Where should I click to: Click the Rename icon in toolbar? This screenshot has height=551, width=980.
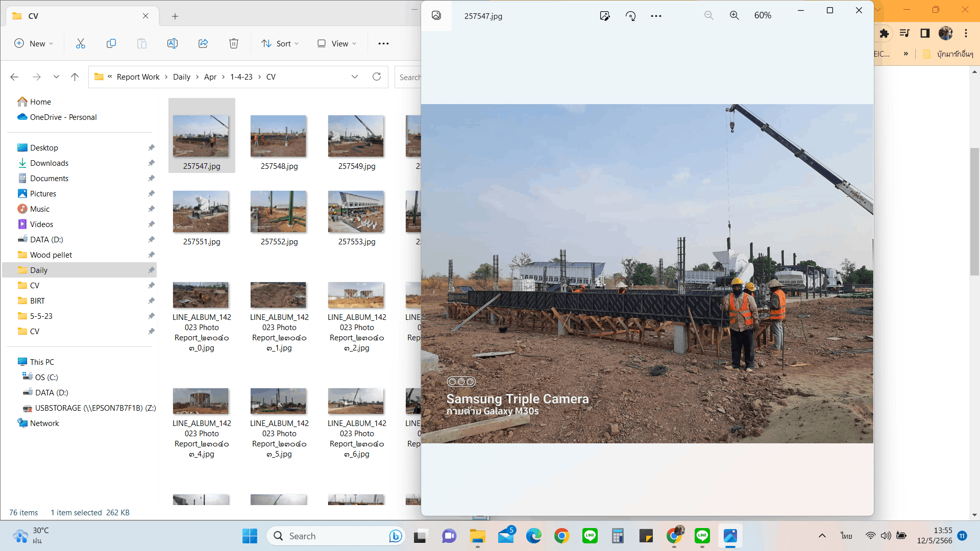(173, 43)
